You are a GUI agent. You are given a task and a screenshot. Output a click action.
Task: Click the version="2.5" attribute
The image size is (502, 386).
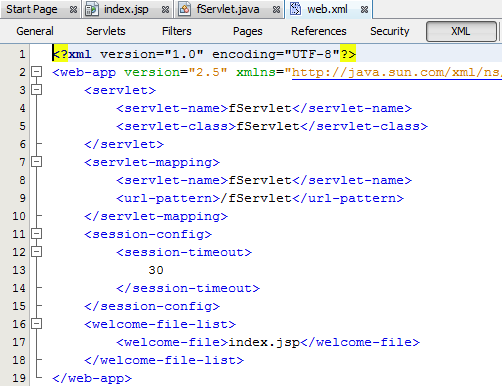(176, 72)
